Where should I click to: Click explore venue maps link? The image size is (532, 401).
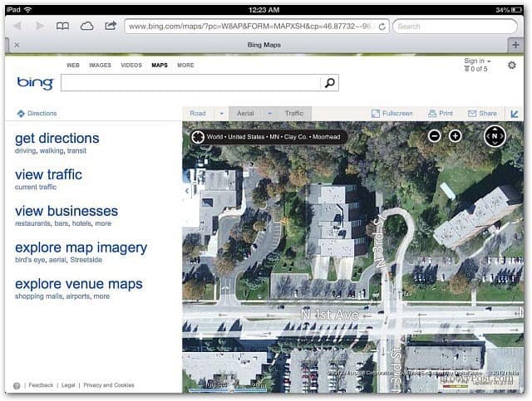[x=79, y=284]
